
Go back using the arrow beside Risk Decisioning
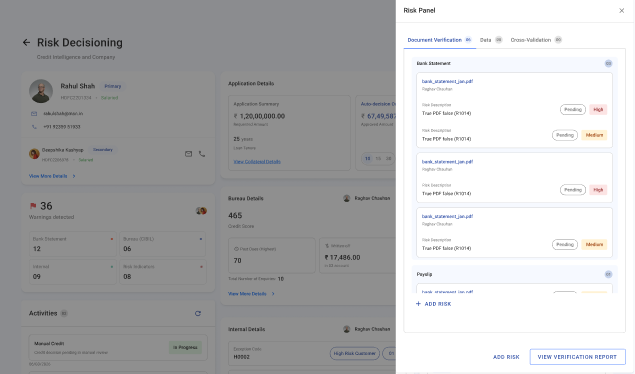26,42
